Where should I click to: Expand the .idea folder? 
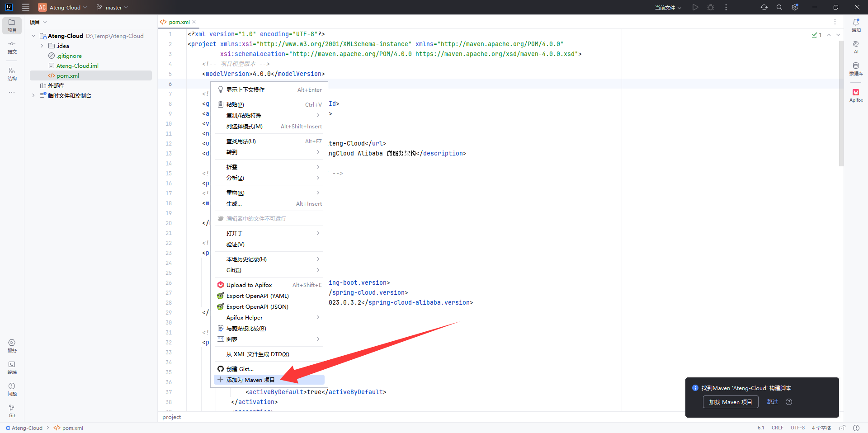pos(42,46)
